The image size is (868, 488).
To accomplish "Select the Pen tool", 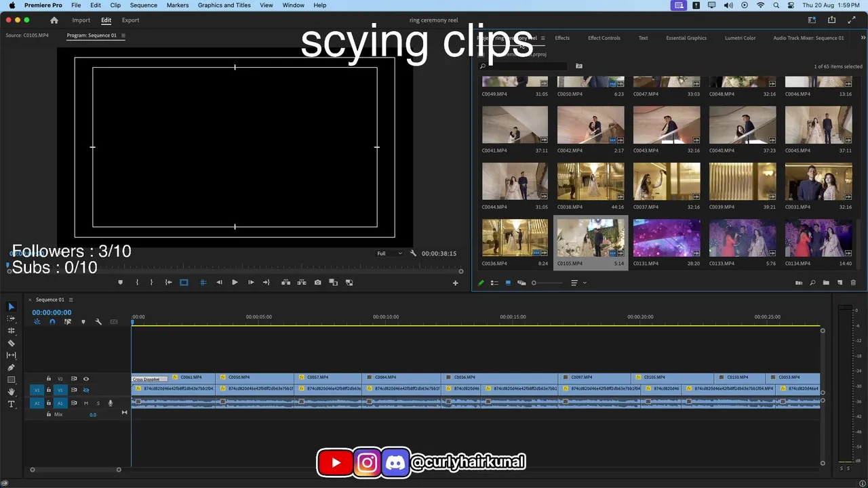I will pos(11,367).
